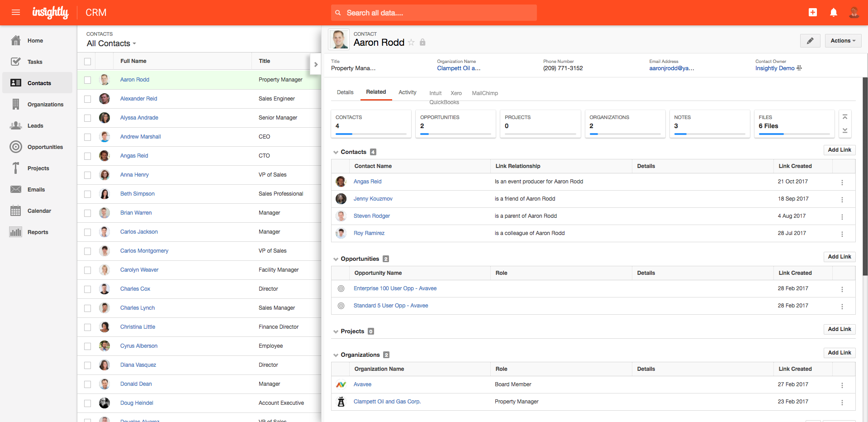Check the checkbox for Aaron Rodd
This screenshot has width=868, height=422.
coord(87,80)
